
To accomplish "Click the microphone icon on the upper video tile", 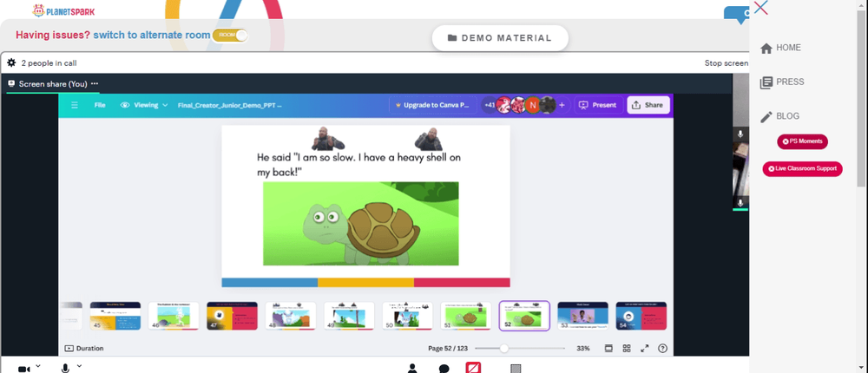I will 740,134.
